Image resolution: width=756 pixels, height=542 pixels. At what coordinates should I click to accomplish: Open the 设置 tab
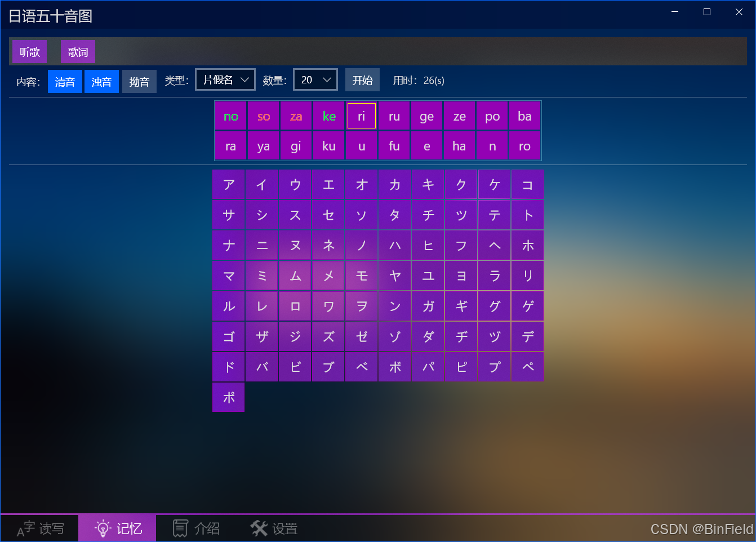273,528
